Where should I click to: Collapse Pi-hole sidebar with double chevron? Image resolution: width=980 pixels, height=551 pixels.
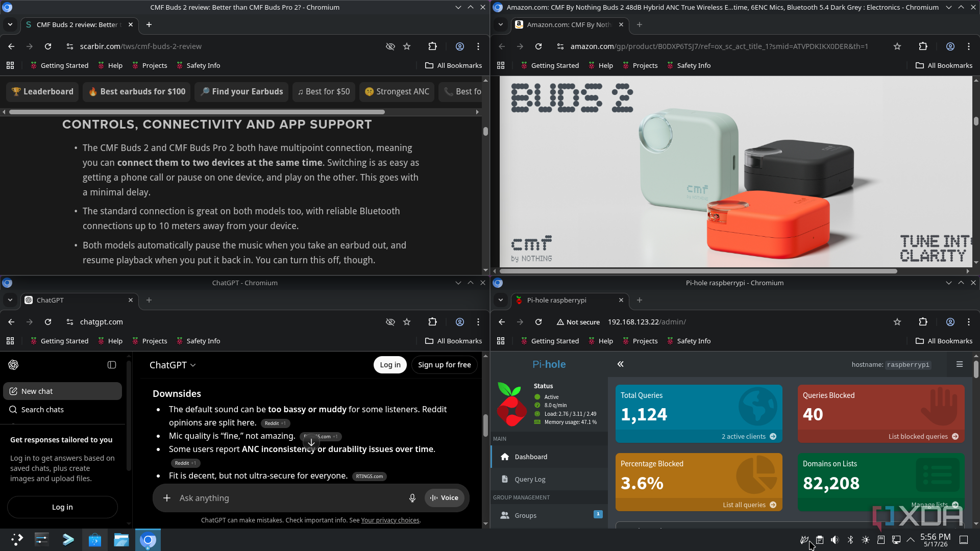click(x=621, y=364)
